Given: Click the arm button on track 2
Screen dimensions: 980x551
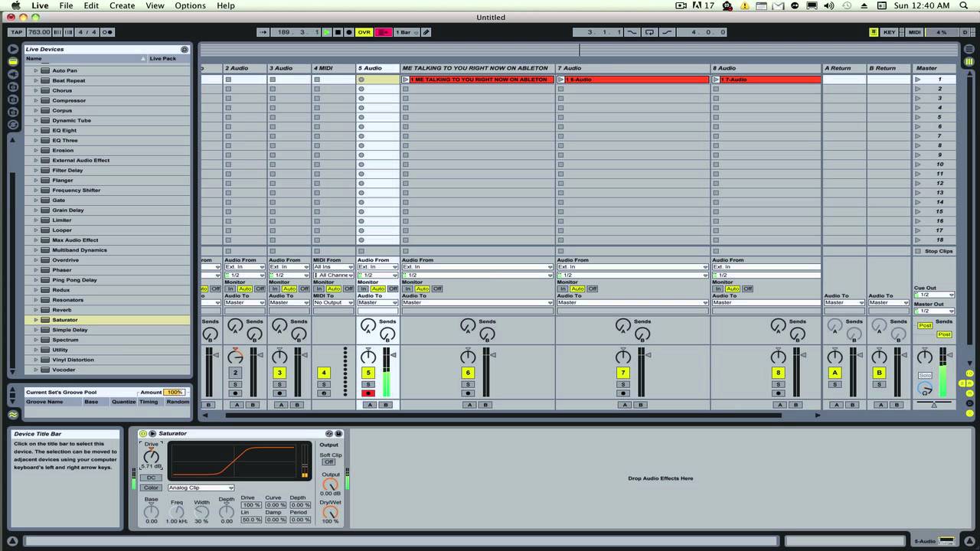Looking at the screenshot, I should 236,393.
